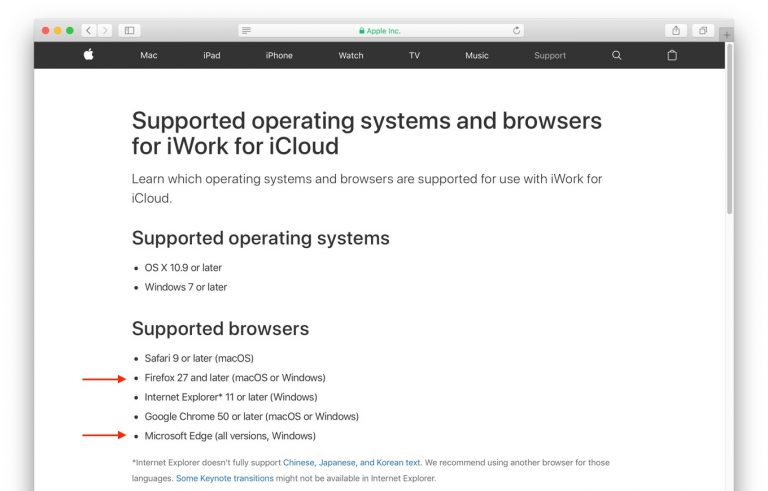Open the Watch menu item
Screen dimensions: 768x491
(351, 55)
